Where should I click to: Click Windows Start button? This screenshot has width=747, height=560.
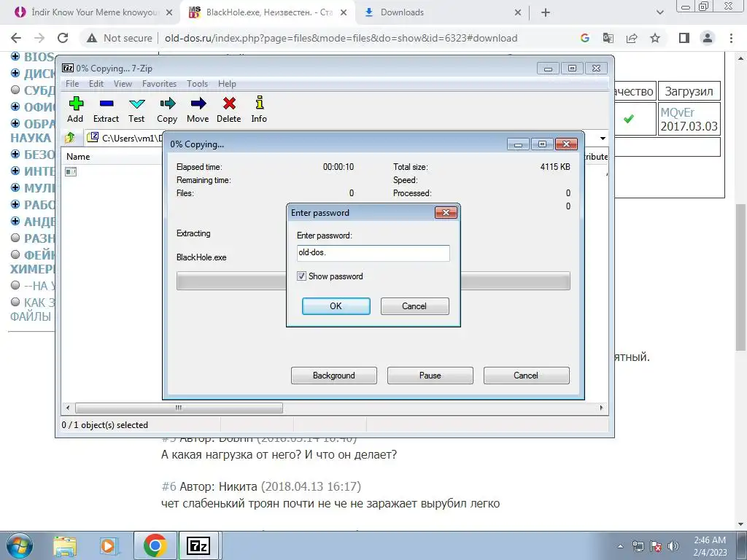pyautogui.click(x=20, y=545)
